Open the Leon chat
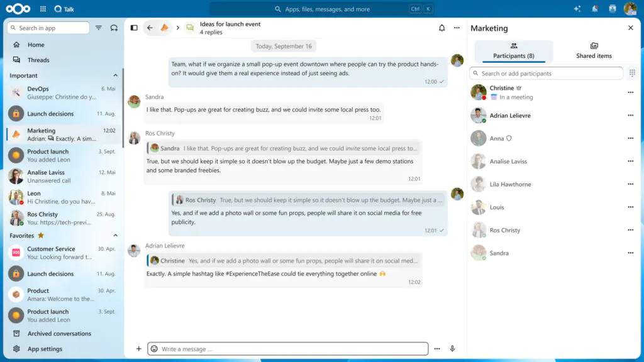Screen dimensions: 644x362 [64, 197]
